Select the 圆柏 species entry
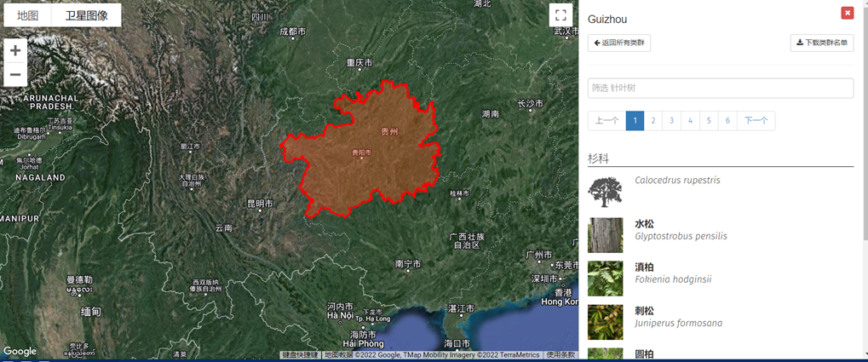Screen dimensions: 868x362 [644, 353]
